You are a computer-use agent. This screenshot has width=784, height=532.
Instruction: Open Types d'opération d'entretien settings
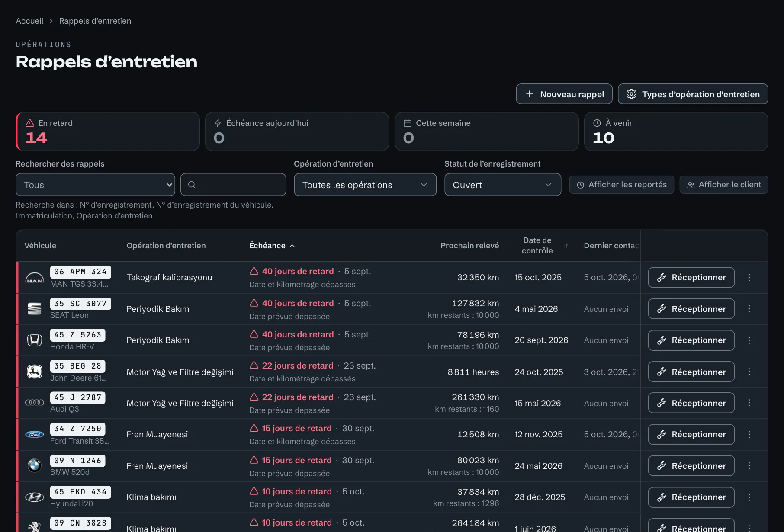coord(693,94)
